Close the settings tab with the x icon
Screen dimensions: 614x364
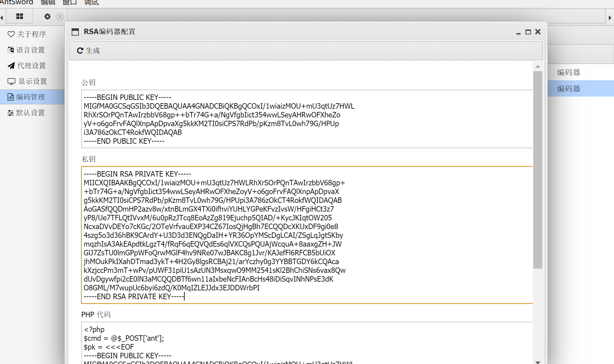[60, 16]
